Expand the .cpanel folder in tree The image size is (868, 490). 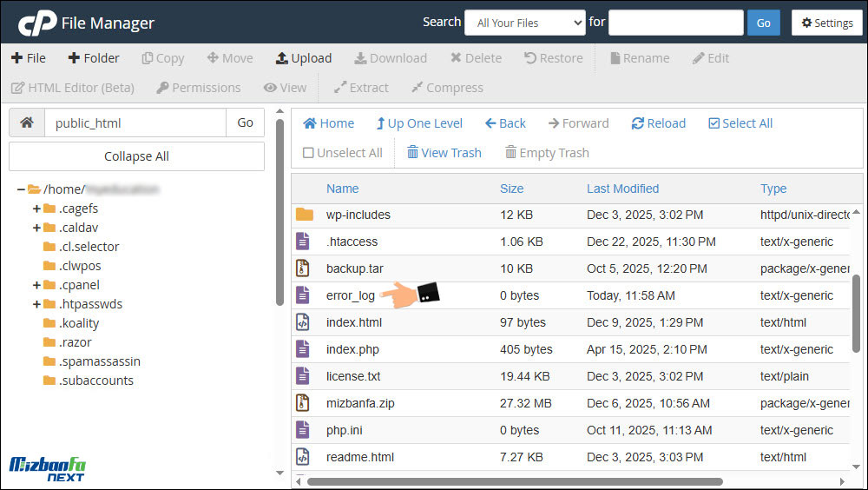click(36, 285)
